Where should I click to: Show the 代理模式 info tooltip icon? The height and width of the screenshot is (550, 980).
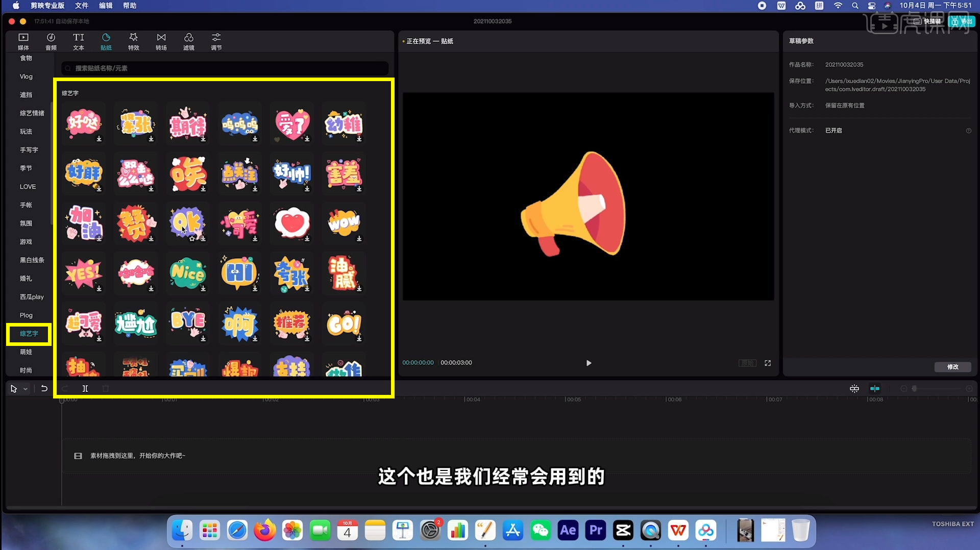click(968, 131)
